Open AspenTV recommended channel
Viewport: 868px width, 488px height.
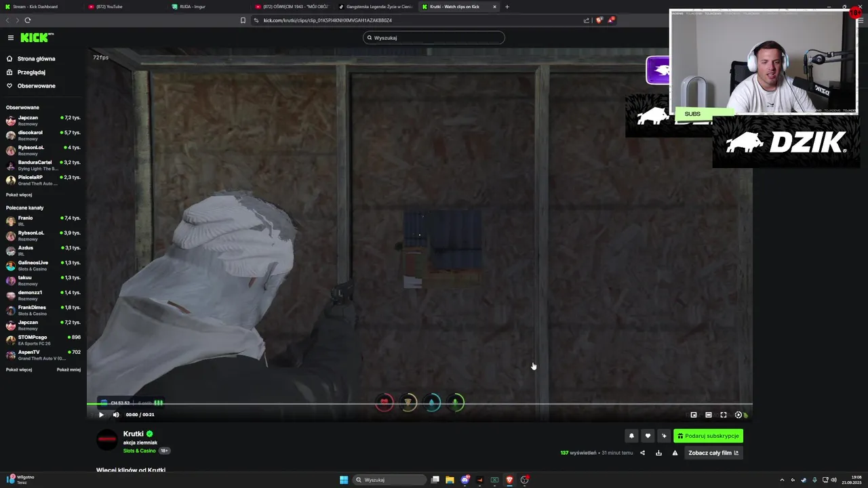coord(43,355)
